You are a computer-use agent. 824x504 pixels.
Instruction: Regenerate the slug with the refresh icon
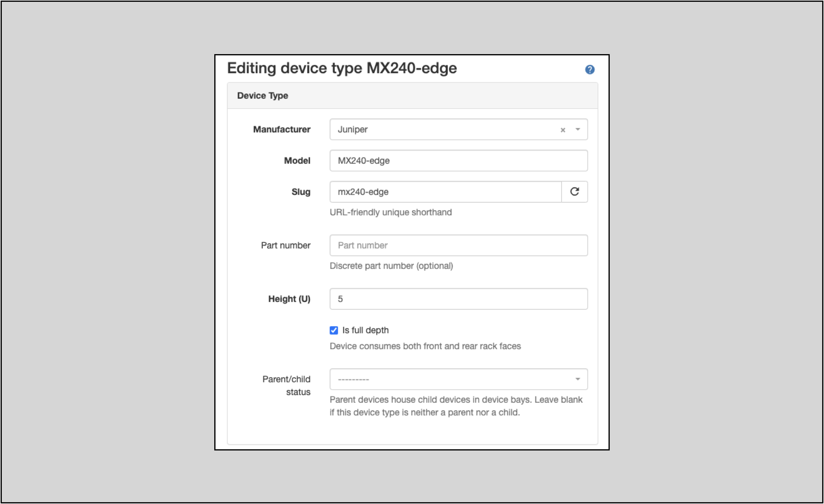pyautogui.click(x=575, y=192)
